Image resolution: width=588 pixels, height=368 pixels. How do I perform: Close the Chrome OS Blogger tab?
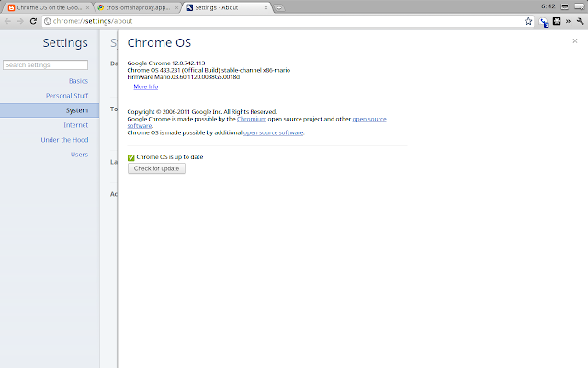click(x=87, y=7)
